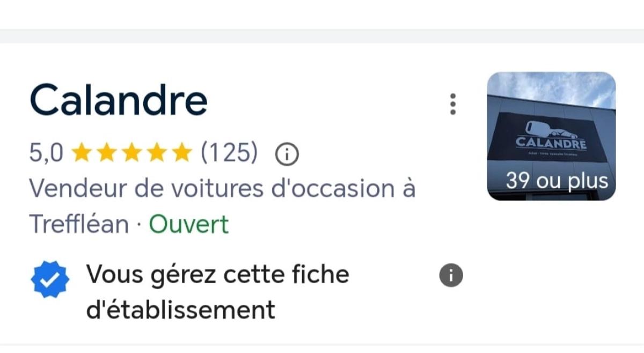Image resolution: width=644 pixels, height=353 pixels.
Task: Select the "Treffléan" location text
Action: coord(78,224)
